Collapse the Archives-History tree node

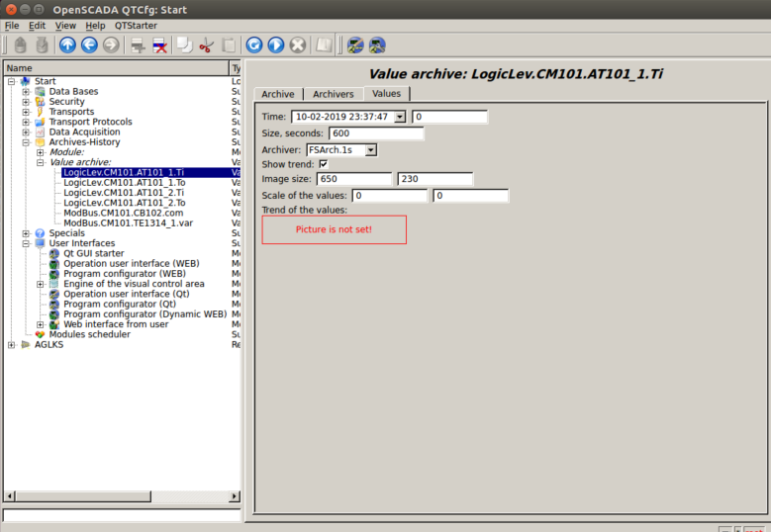(x=26, y=142)
